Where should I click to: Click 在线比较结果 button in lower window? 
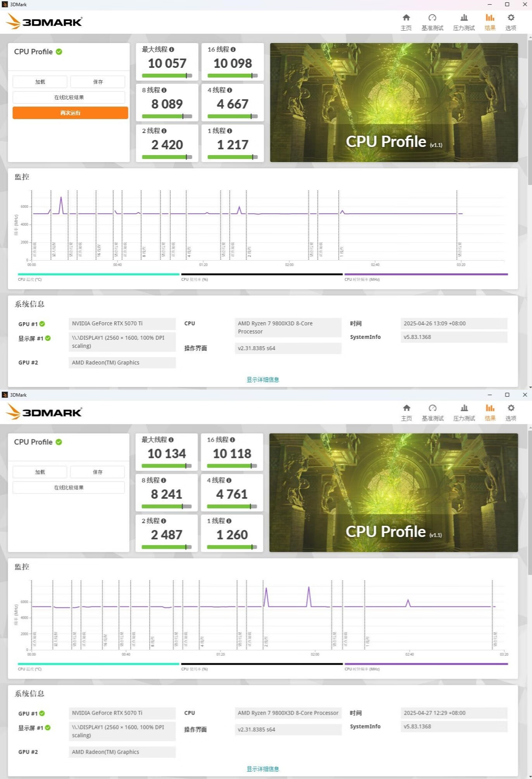[69, 487]
